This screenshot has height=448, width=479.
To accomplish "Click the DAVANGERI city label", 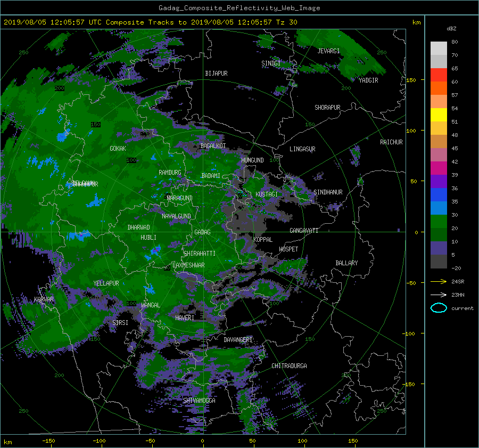I will pos(238,340).
